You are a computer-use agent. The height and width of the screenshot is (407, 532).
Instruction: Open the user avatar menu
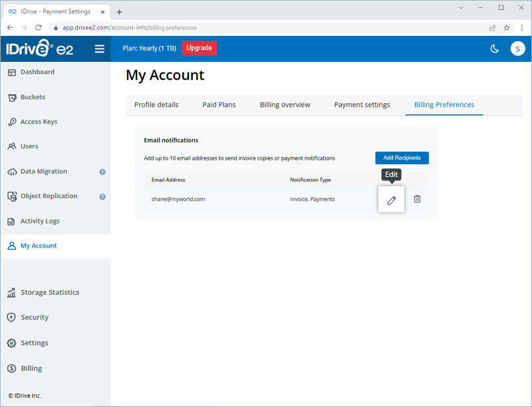click(517, 49)
